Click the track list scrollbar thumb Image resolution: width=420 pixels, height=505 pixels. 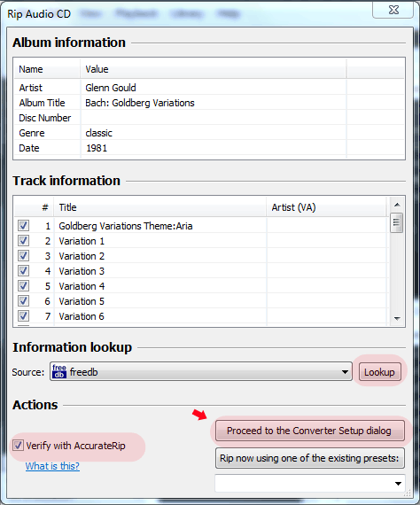tap(397, 222)
